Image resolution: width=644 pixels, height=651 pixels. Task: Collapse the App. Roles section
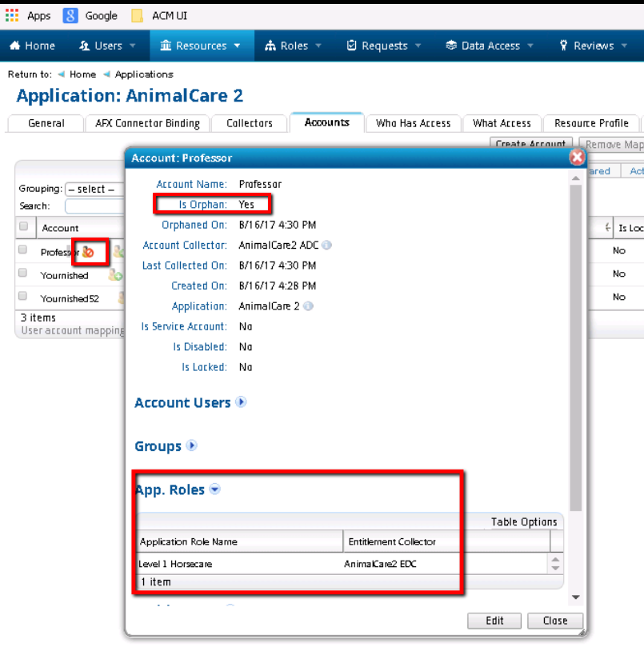point(214,489)
